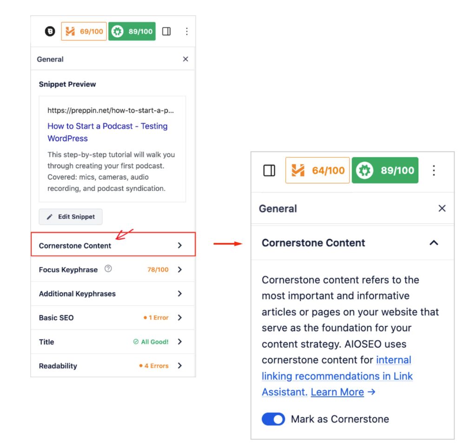Image resolution: width=476 pixels, height=448 pixels.
Task: Open the three-dot options menu in right panel
Action: [x=434, y=170]
